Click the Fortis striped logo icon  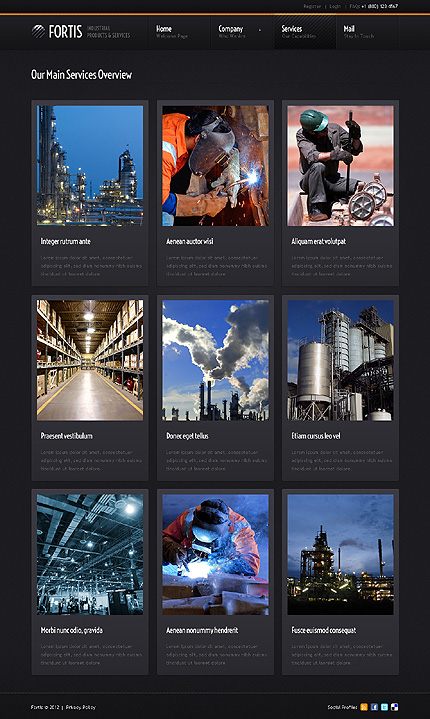pyautogui.click(x=38, y=31)
